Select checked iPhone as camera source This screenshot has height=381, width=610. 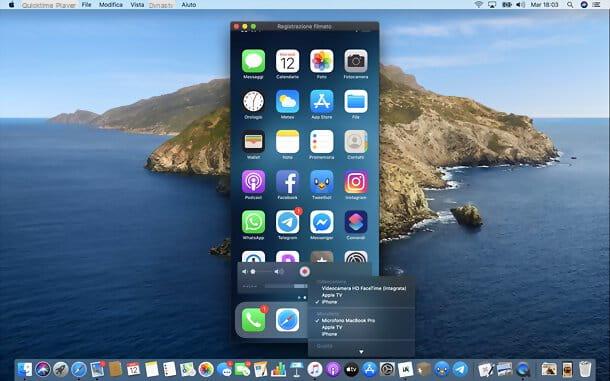coord(329,302)
